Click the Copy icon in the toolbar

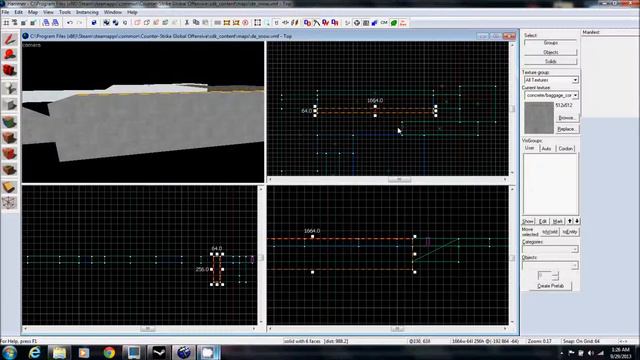pos(196,23)
